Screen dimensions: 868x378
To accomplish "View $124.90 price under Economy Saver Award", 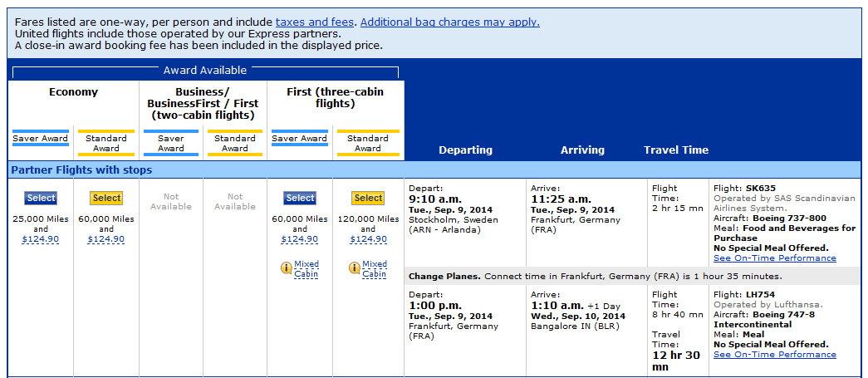I will click(41, 239).
